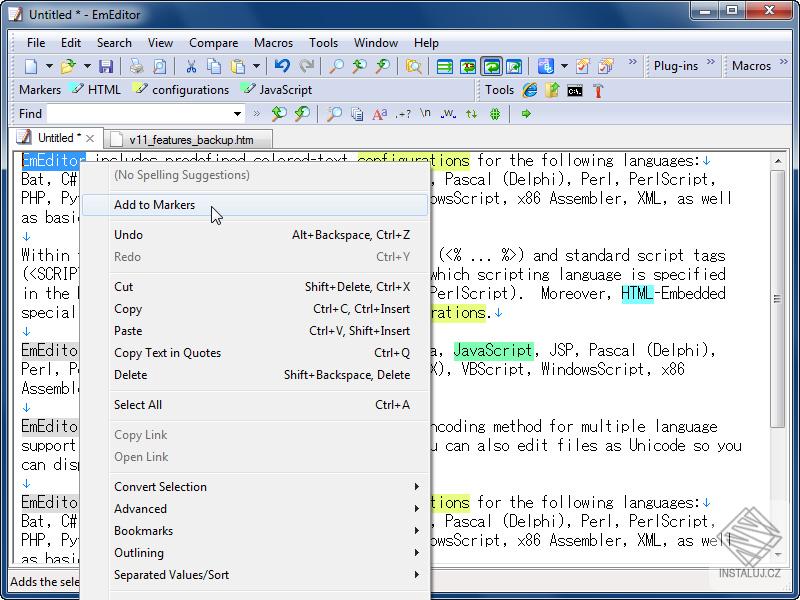The image size is (800, 600).
Task: Open the Find text dropdown list
Action: pyautogui.click(x=238, y=114)
